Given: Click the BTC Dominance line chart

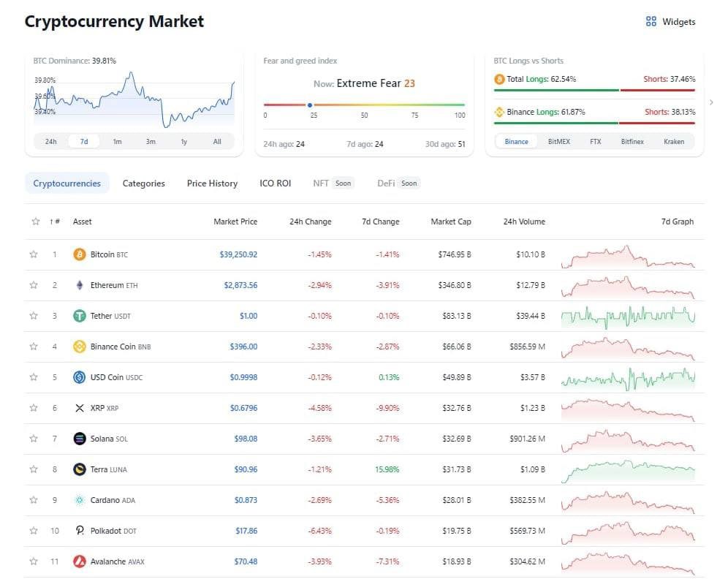Looking at the screenshot, I should 134,100.
